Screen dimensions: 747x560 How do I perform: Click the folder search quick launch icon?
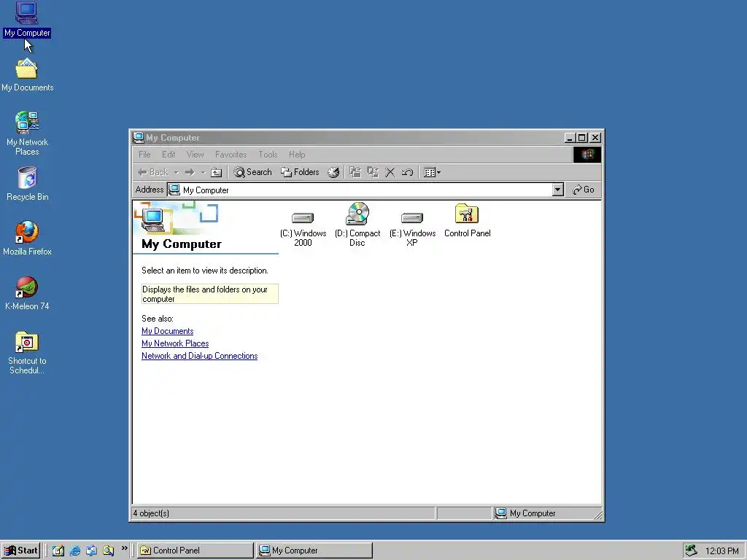108,551
